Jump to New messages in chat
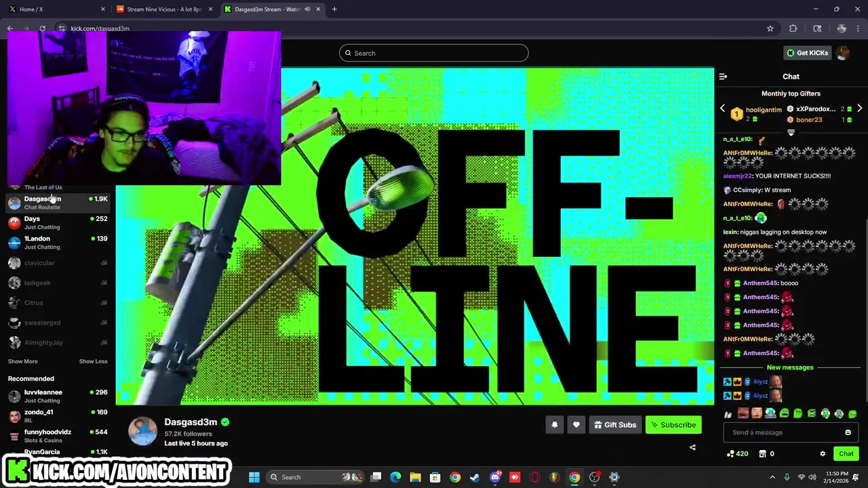This screenshot has height=488, width=868. click(x=790, y=367)
